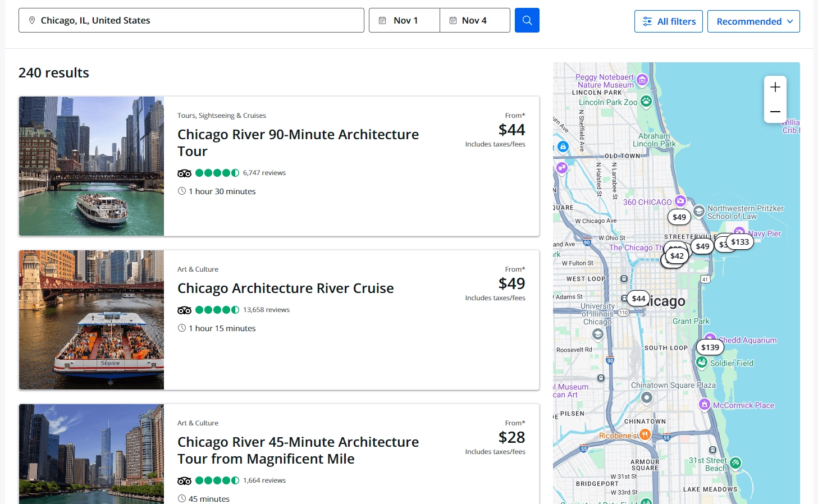Click the Chicago, IL destination input field
Image resolution: width=818 pixels, height=504 pixels.
point(191,20)
